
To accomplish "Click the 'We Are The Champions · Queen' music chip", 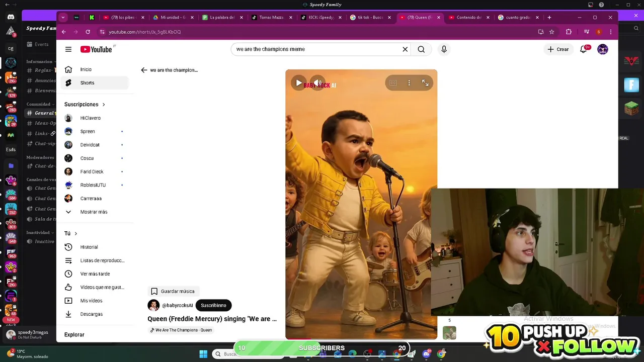I will 182,330.
